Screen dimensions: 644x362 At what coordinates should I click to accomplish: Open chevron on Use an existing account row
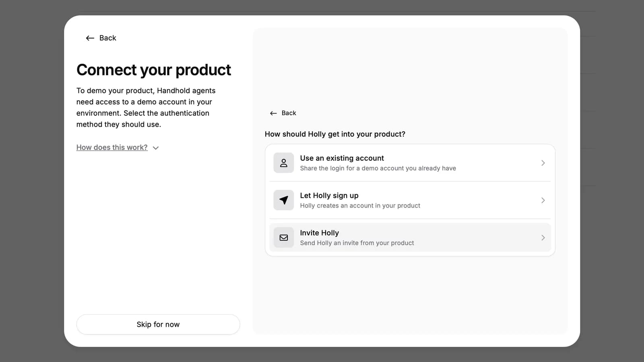543,163
